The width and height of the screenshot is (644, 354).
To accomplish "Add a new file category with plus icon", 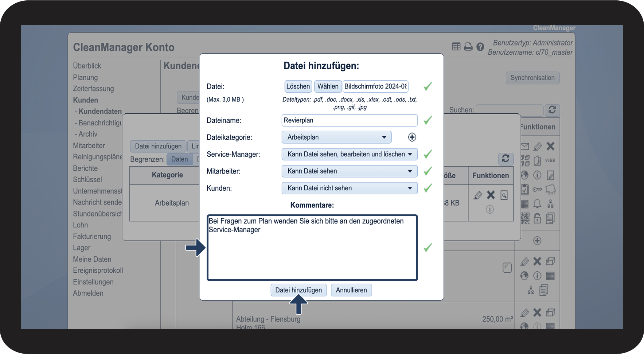I will pyautogui.click(x=412, y=137).
